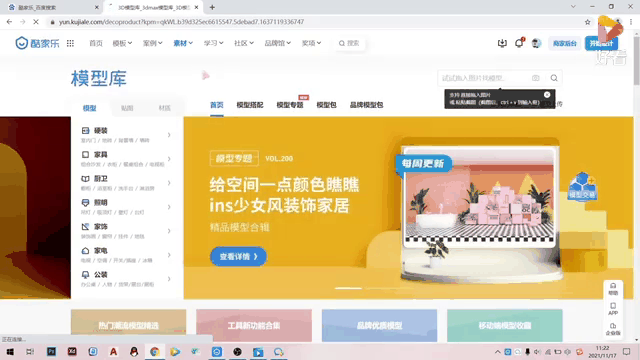
Task: Open the apps grid icon beside the logo
Action: (x=70, y=43)
